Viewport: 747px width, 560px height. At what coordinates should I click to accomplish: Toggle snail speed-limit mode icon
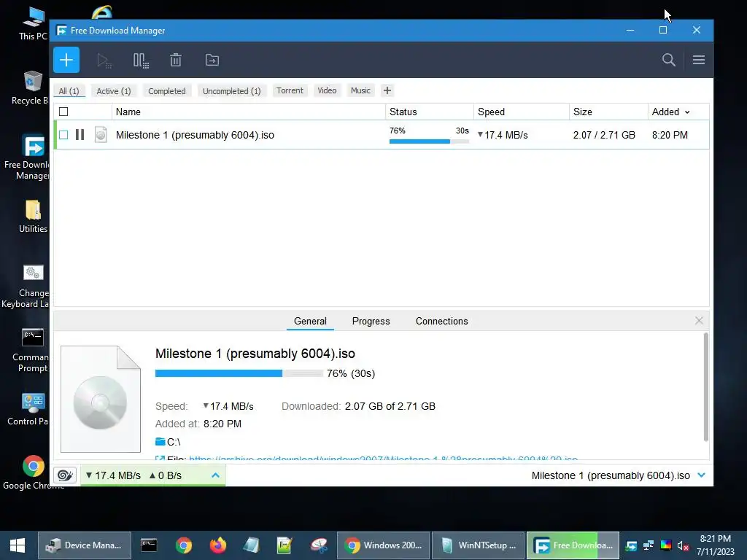click(x=65, y=475)
